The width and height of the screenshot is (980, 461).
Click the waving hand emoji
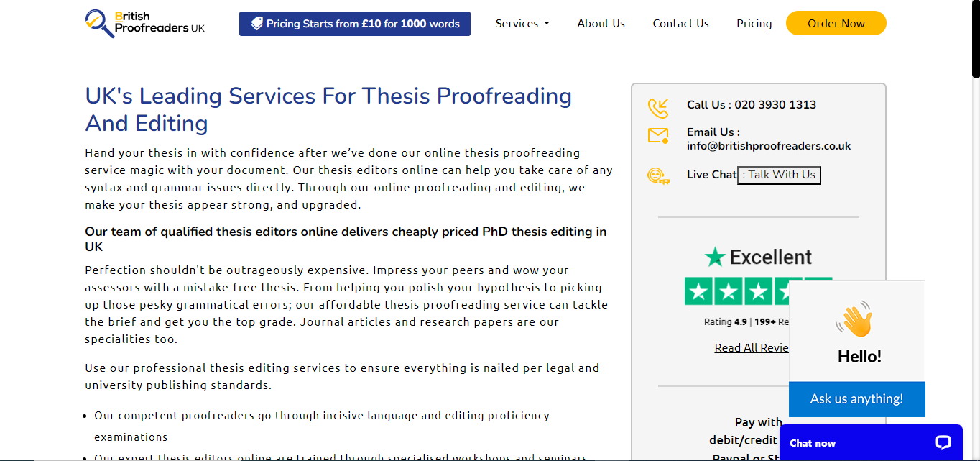point(855,319)
